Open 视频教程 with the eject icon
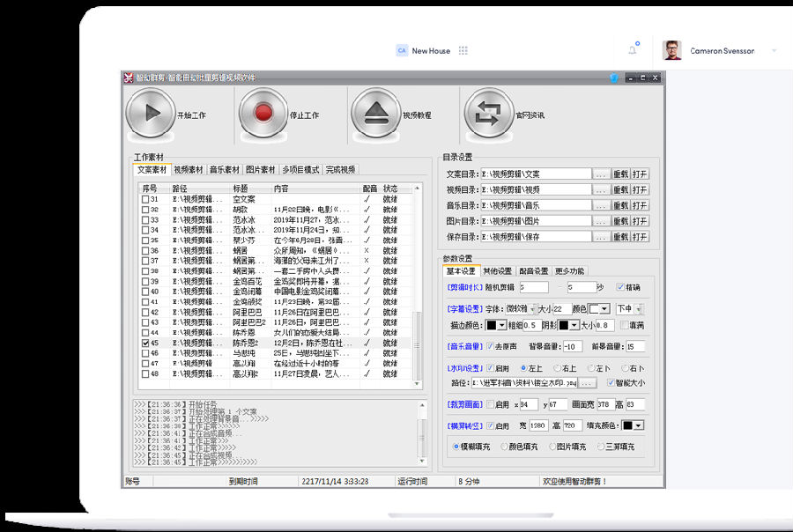The width and height of the screenshot is (793, 532). [x=375, y=113]
